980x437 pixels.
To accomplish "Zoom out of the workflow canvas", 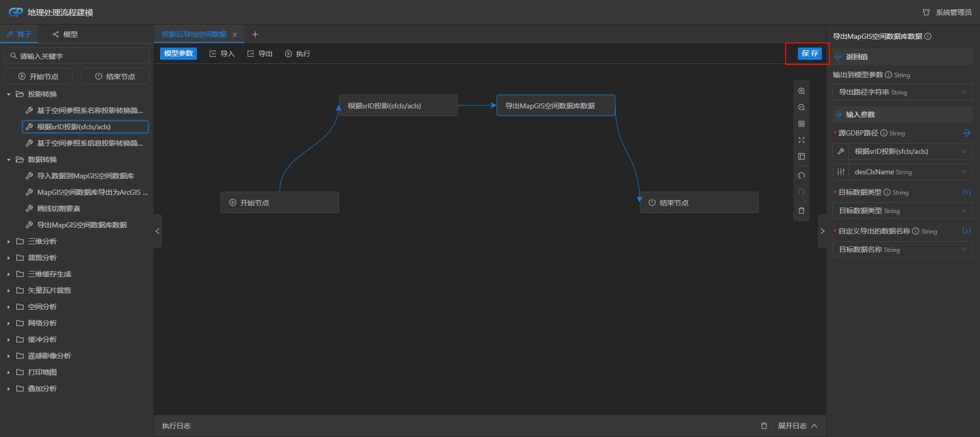I will coord(801,108).
